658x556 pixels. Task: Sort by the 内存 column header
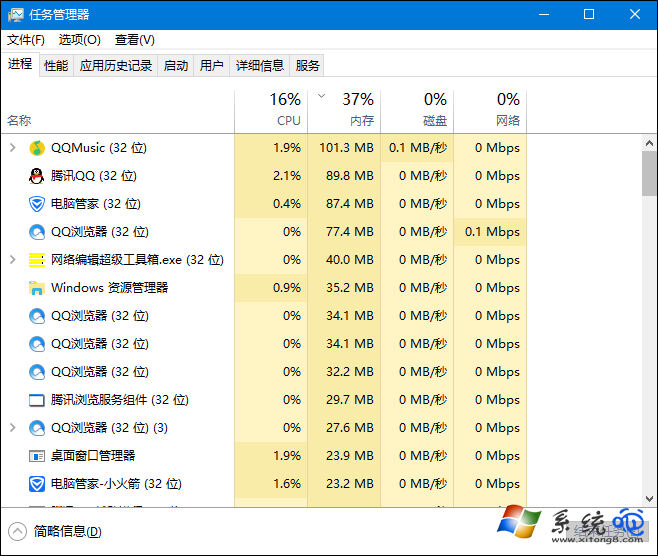pyautogui.click(x=344, y=111)
